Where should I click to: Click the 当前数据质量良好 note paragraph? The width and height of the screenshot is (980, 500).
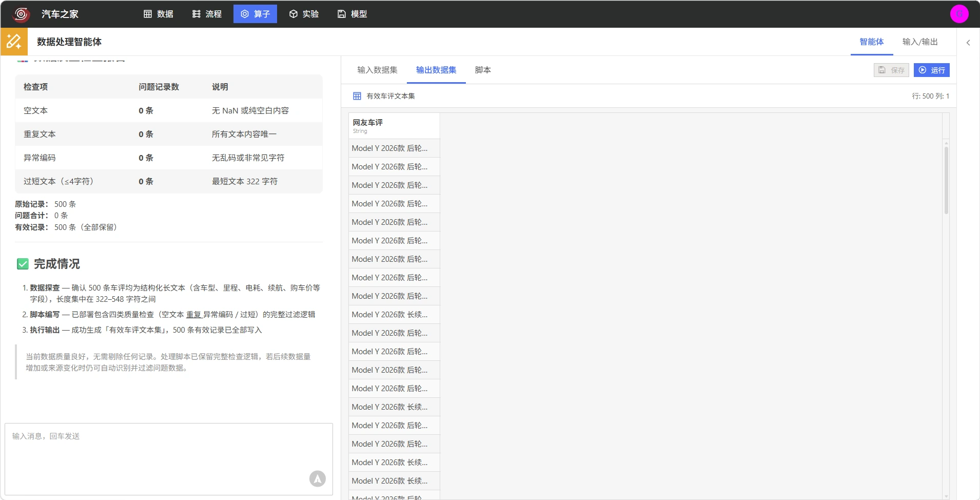click(168, 362)
